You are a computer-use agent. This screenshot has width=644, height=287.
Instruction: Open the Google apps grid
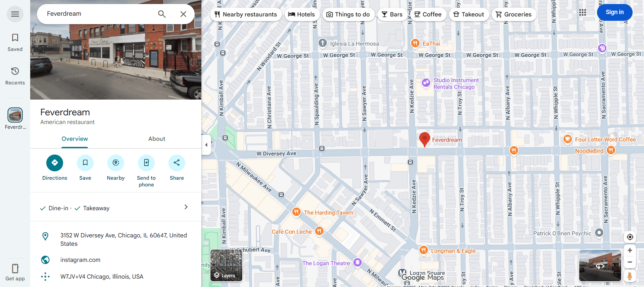click(583, 12)
